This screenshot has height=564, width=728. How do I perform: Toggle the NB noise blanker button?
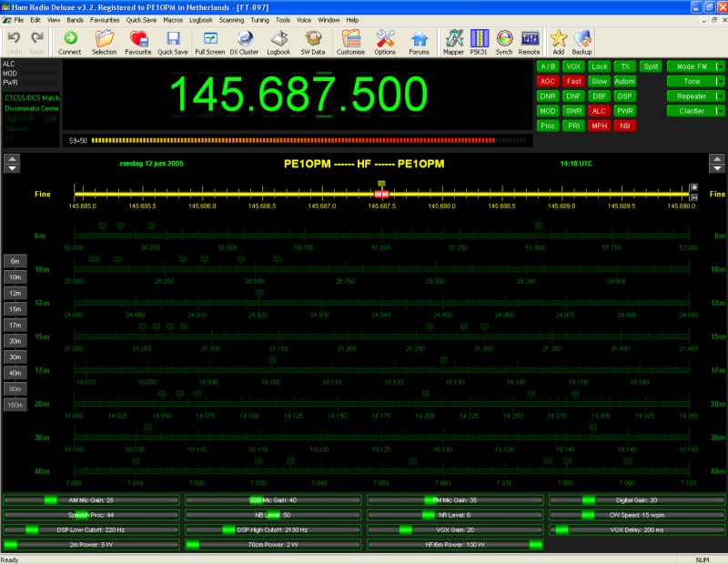click(625, 126)
